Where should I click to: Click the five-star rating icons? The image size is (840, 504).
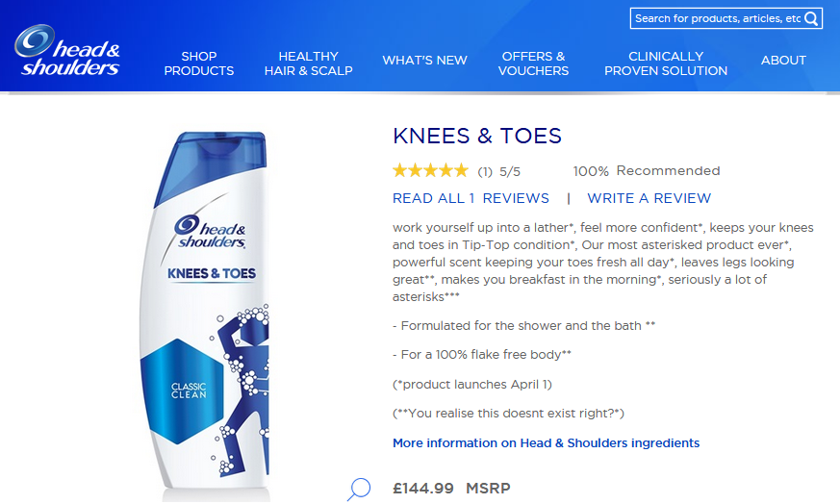click(430, 171)
